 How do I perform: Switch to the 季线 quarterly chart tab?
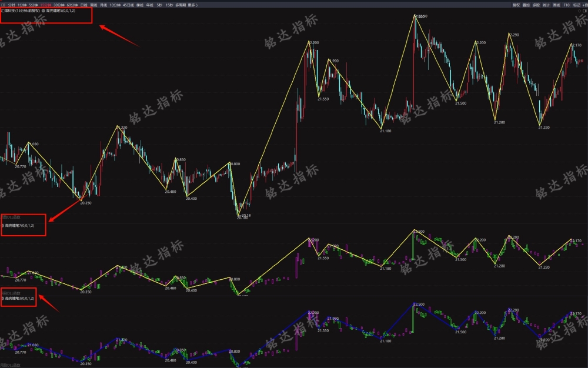[140, 5]
